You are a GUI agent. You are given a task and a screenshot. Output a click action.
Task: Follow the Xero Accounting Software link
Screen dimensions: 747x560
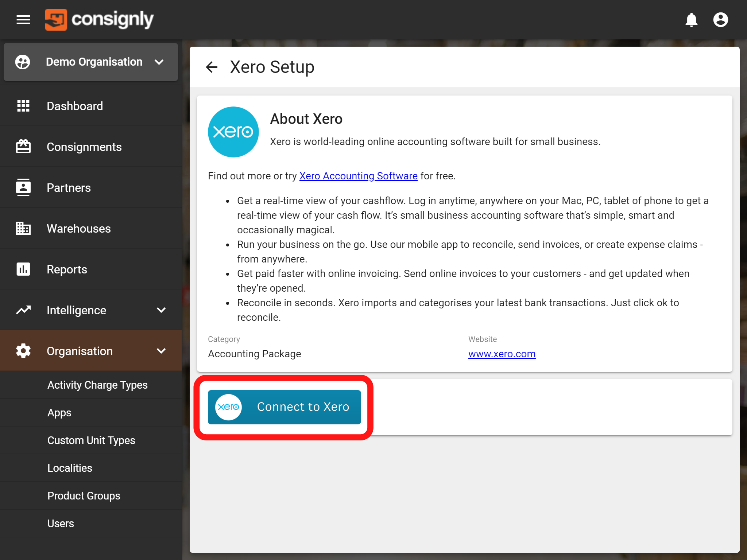coord(358,176)
